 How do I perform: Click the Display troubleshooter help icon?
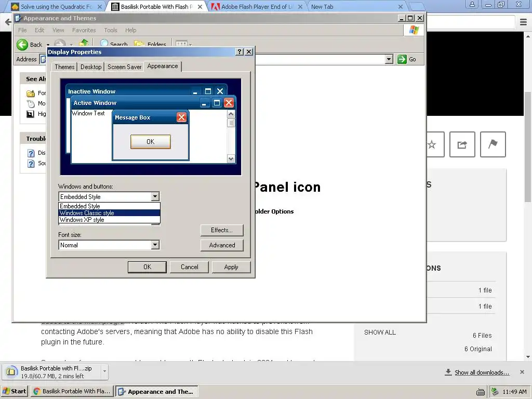pos(31,153)
